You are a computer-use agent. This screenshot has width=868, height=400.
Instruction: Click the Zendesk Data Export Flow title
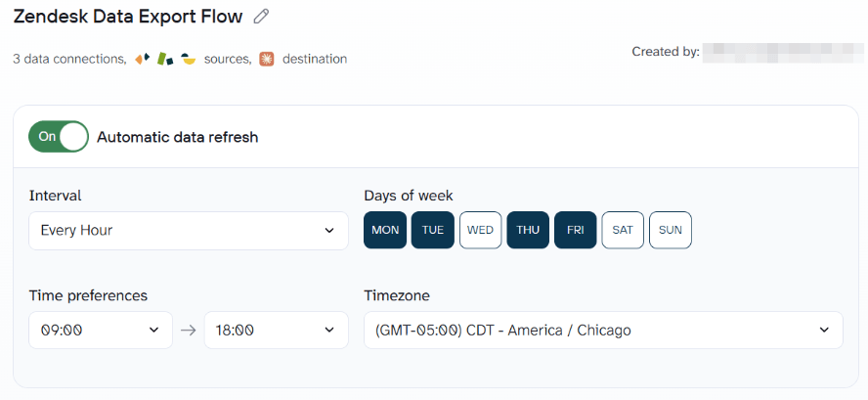(x=128, y=17)
